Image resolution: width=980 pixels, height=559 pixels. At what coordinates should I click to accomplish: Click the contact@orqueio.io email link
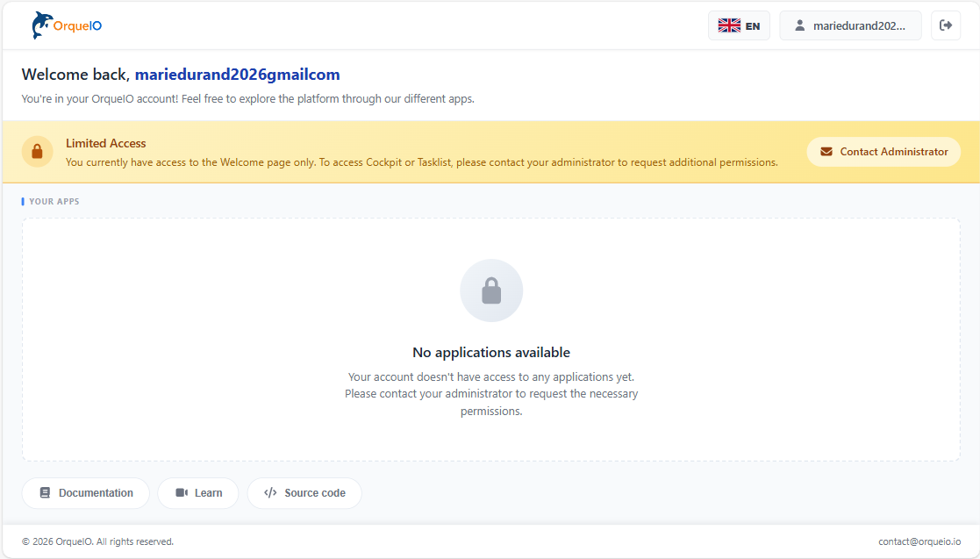(x=918, y=541)
